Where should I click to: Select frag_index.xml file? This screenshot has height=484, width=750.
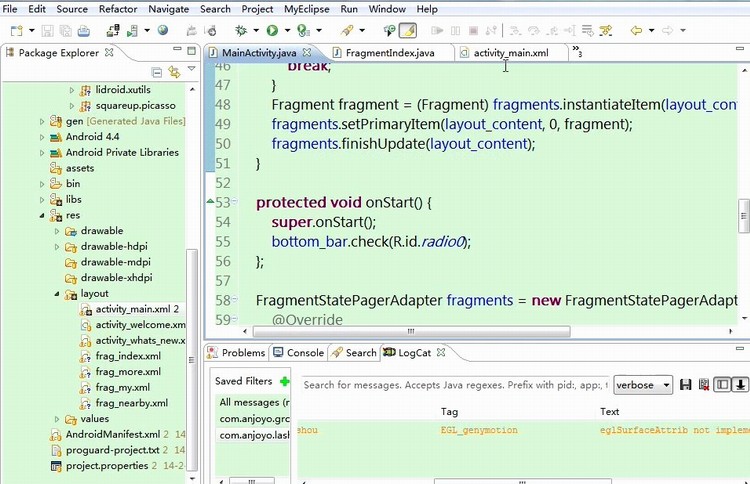click(x=128, y=356)
